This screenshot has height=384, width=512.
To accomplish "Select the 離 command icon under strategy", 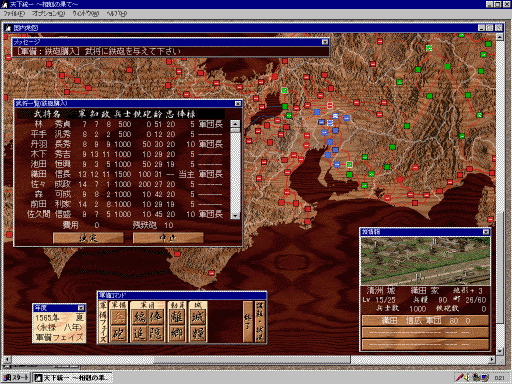I will (x=177, y=317).
